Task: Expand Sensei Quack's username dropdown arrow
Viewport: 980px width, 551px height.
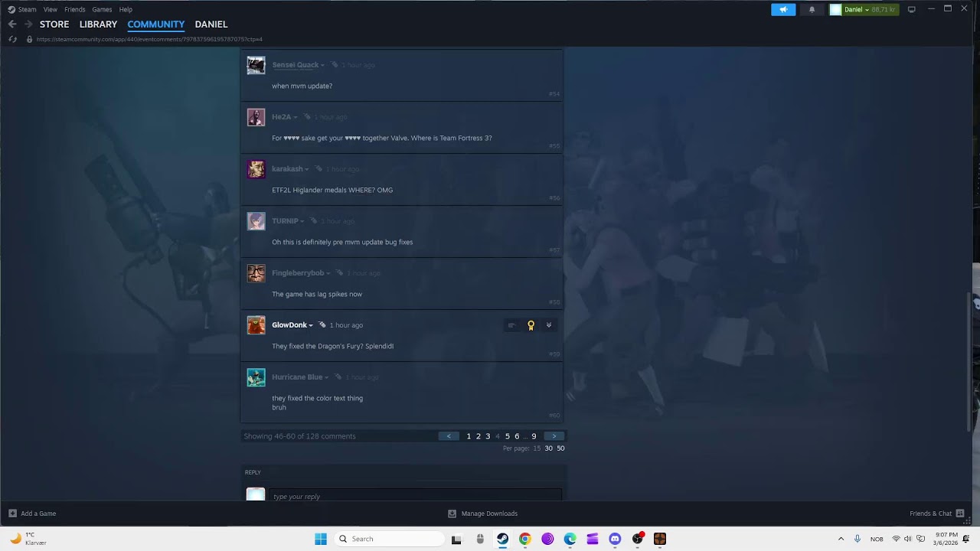Action: click(322, 65)
